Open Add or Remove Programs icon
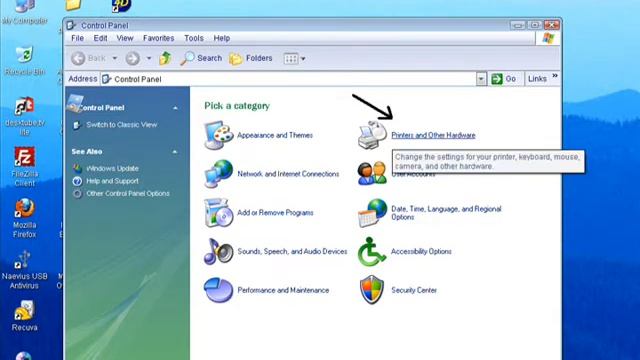The image size is (640, 360). point(218,213)
